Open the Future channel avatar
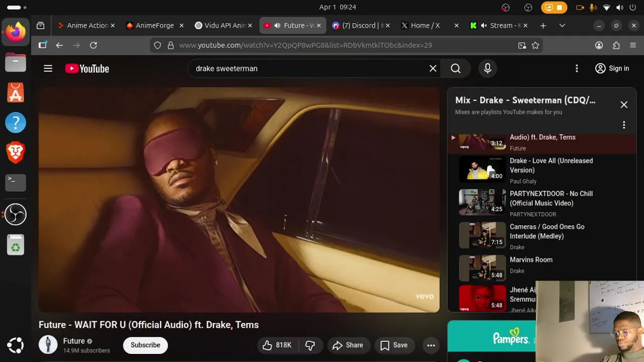The height and width of the screenshot is (362, 644). [x=48, y=345]
